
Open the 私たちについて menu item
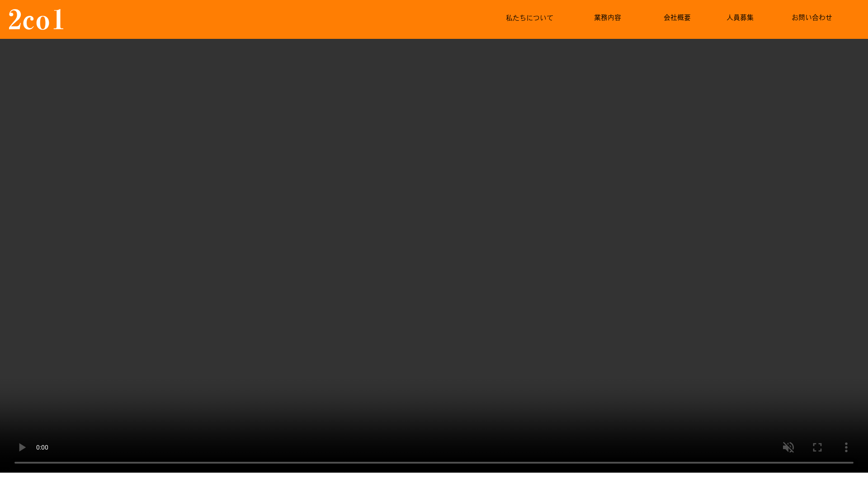[529, 18]
